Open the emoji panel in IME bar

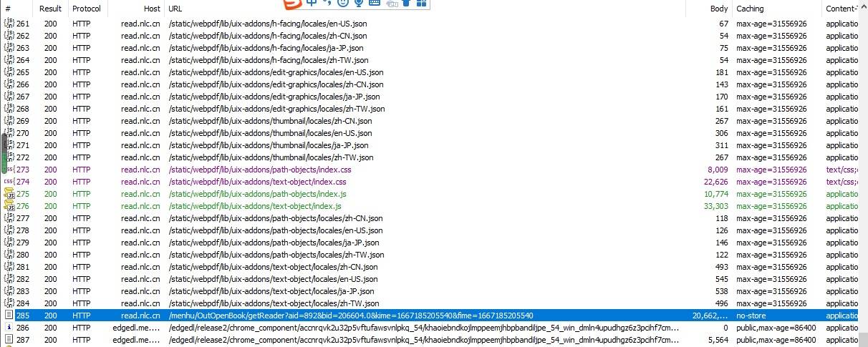343,4
